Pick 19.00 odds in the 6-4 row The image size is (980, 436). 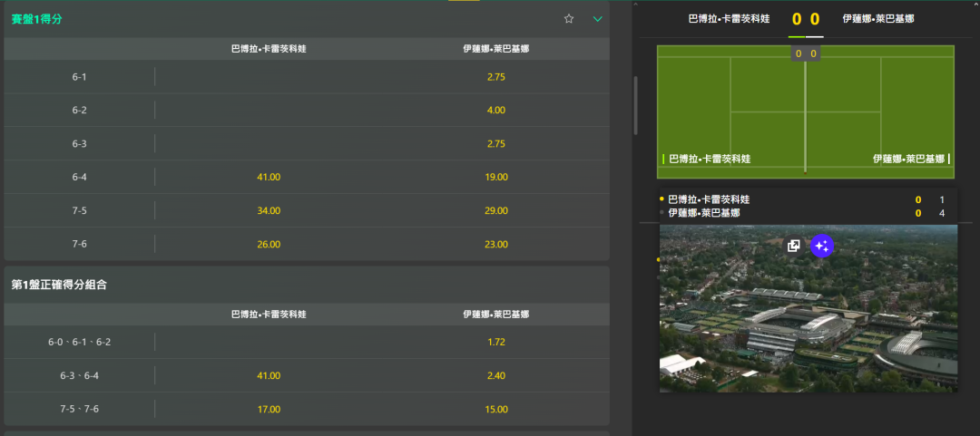[x=495, y=177]
